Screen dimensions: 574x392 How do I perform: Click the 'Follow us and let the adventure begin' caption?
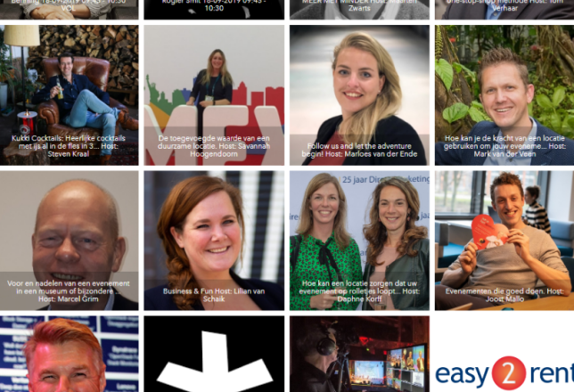pos(359,150)
